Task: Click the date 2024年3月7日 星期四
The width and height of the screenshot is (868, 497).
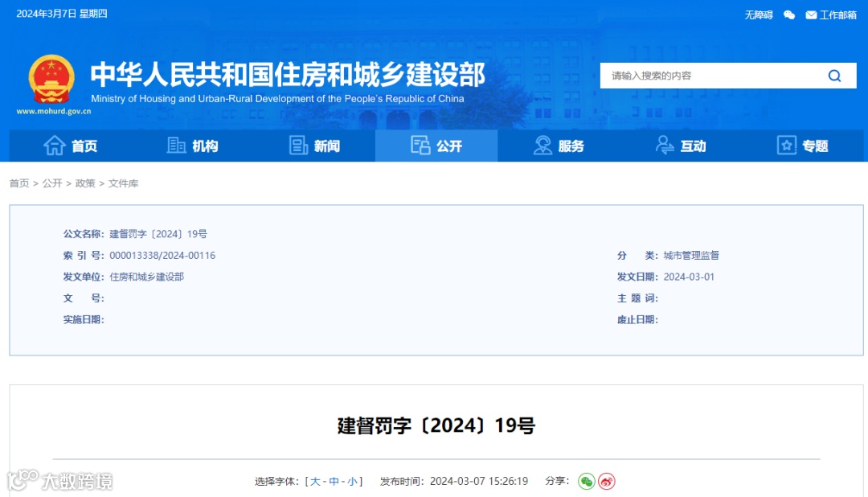Action: coord(61,14)
